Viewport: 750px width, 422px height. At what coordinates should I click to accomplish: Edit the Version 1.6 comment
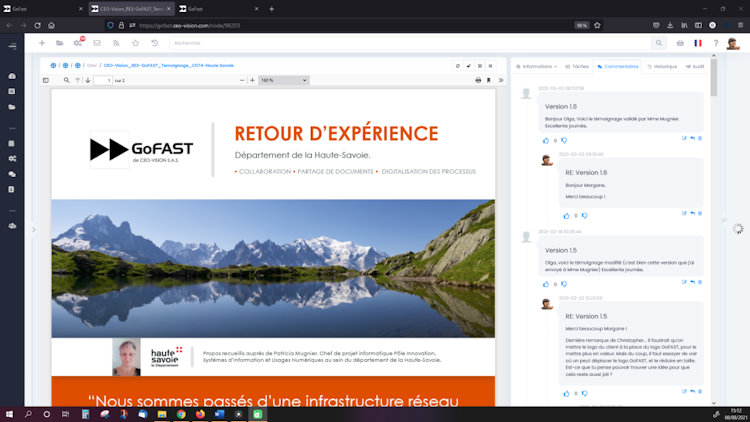pyautogui.click(x=684, y=138)
